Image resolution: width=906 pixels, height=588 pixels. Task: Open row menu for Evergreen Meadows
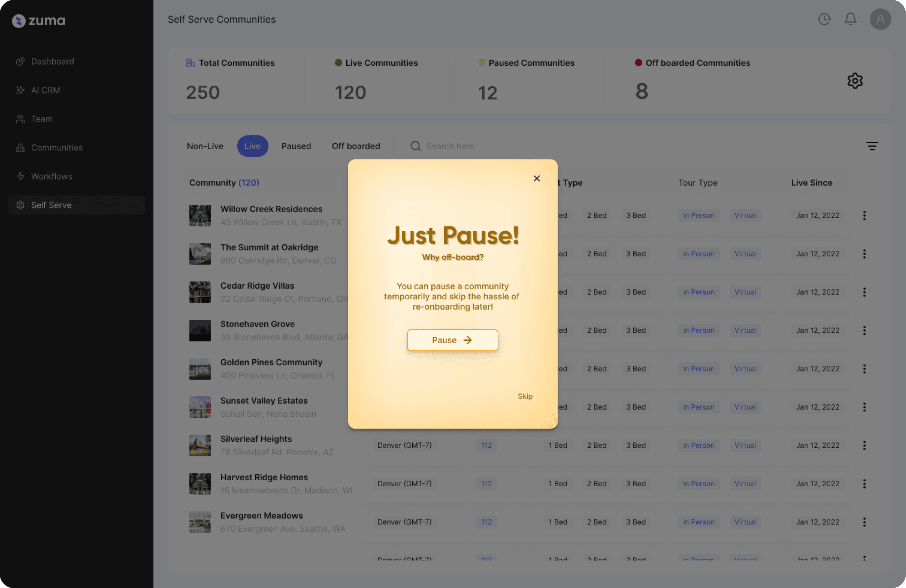tap(864, 522)
